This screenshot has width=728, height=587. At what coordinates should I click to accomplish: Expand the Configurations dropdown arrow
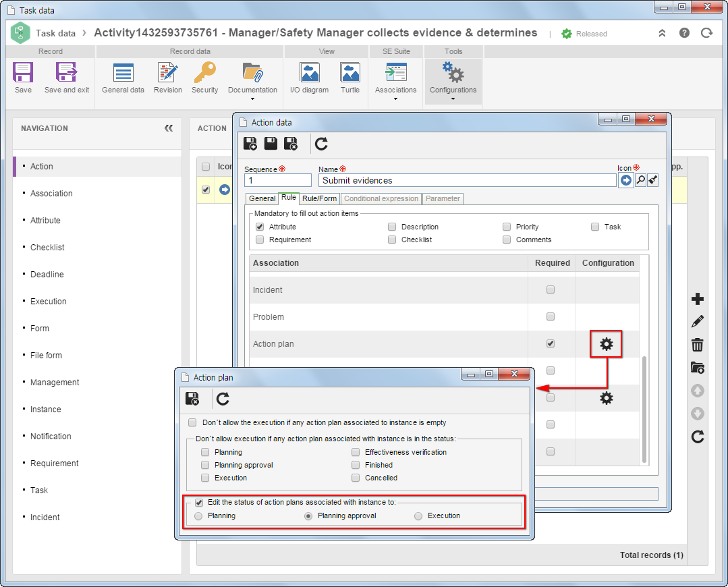tap(453, 99)
